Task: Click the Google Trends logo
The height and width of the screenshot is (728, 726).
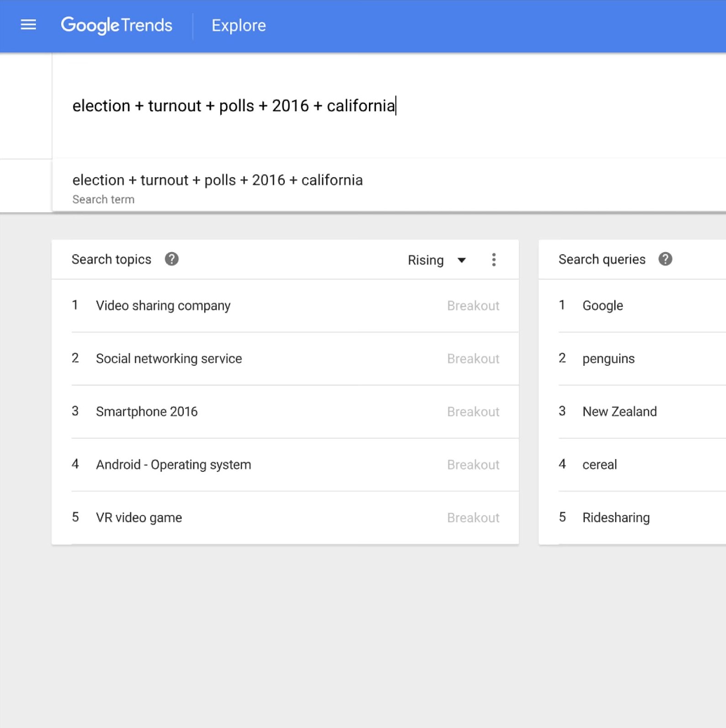Action: (117, 26)
